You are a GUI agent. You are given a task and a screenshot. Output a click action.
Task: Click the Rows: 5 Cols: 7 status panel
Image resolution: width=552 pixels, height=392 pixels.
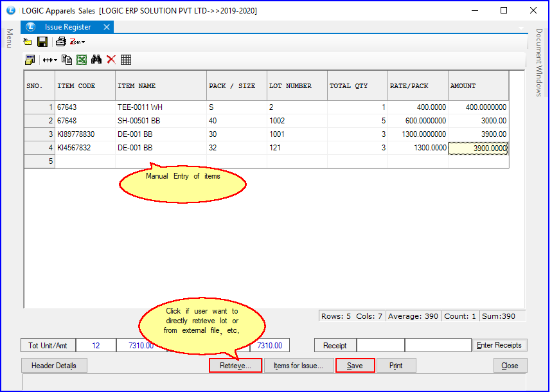pyautogui.click(x=352, y=316)
